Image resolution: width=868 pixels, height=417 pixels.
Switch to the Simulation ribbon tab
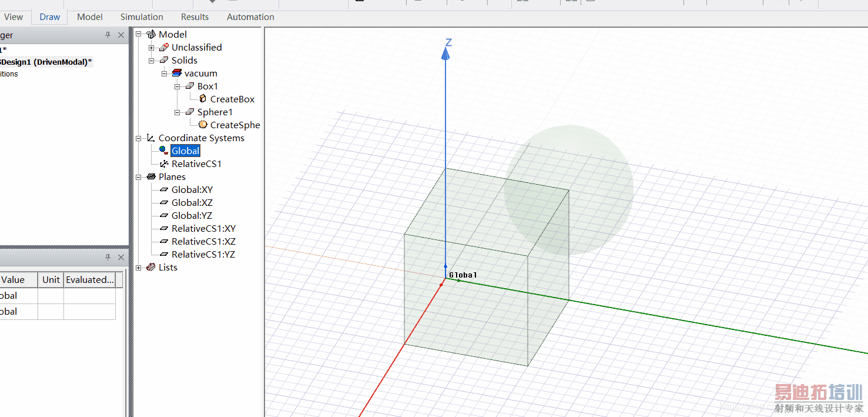(x=142, y=17)
